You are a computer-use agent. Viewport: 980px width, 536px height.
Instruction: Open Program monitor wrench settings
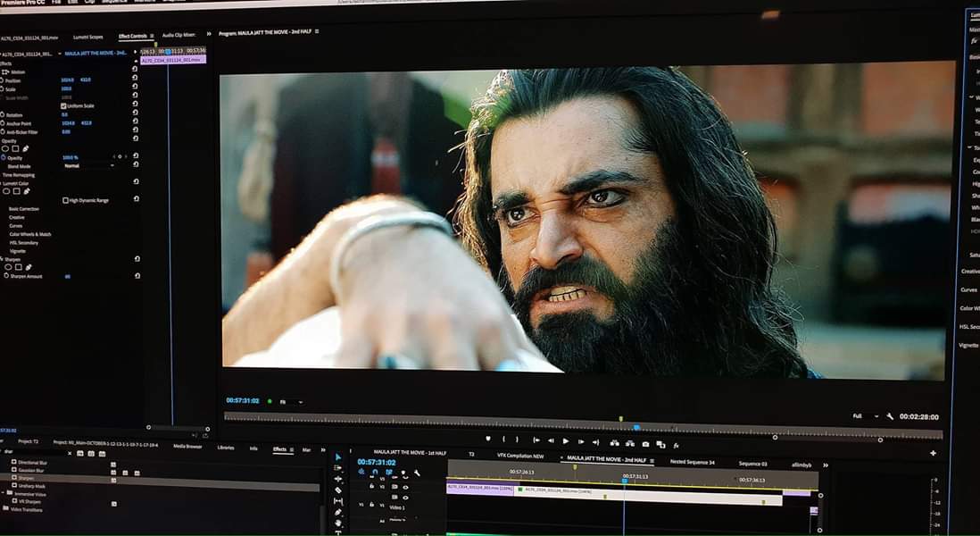[890, 416]
